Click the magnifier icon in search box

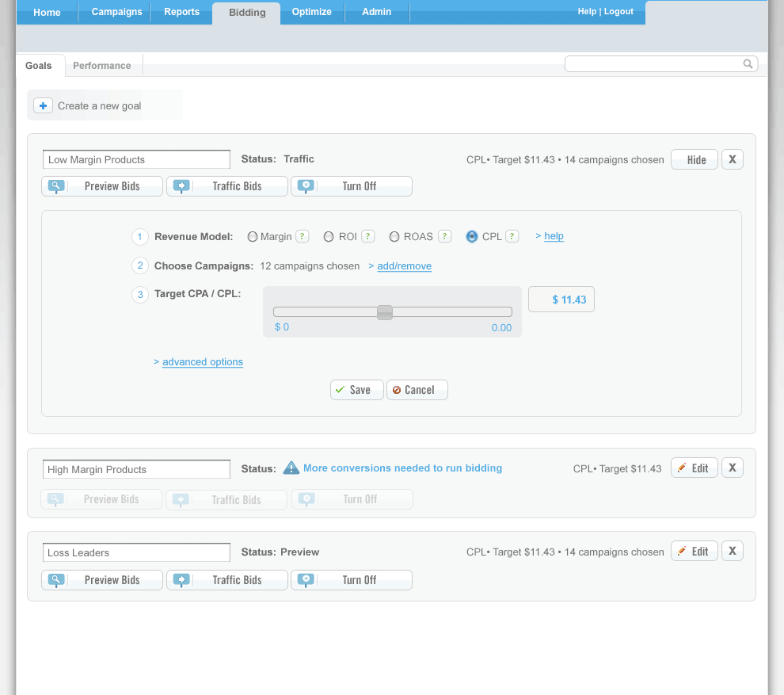[748, 64]
